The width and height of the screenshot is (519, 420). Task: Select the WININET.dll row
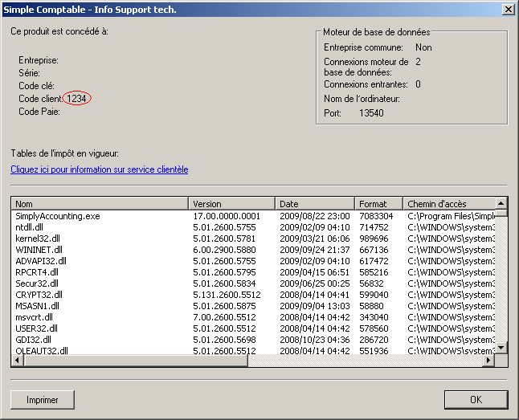(x=253, y=250)
